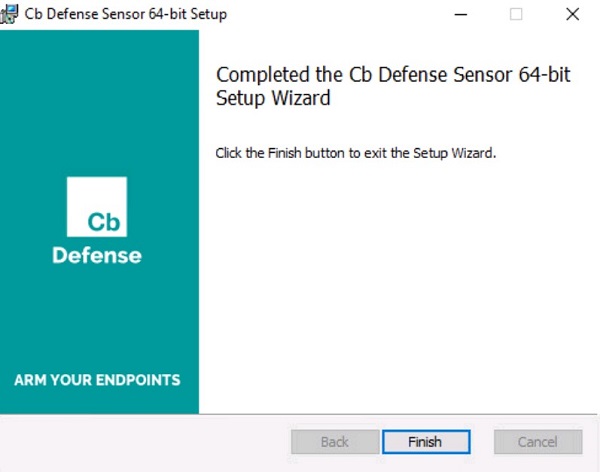The image size is (600, 472).
Task: Click the gray footer left of Back
Action: tap(140, 442)
